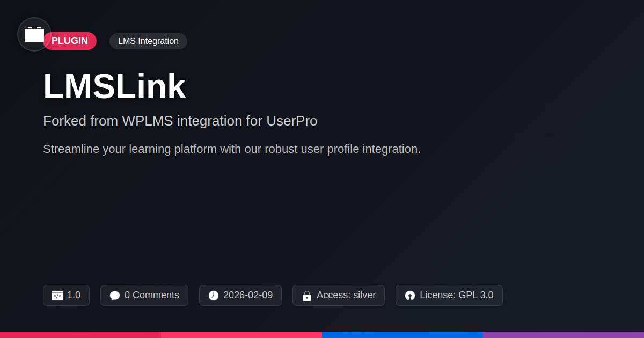Click the 'Forked from WPLMS integration' subtitle
This screenshot has width=644, height=338.
point(180,121)
